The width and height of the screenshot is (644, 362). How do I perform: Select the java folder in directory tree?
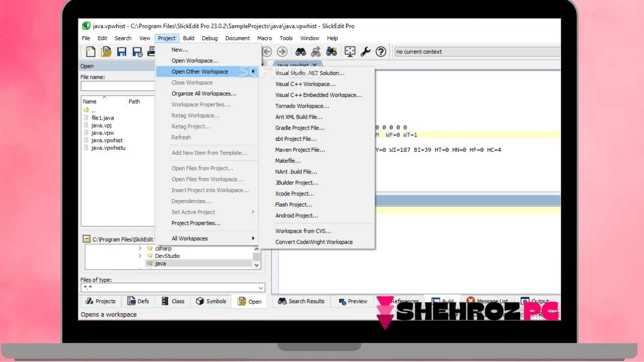(160, 263)
